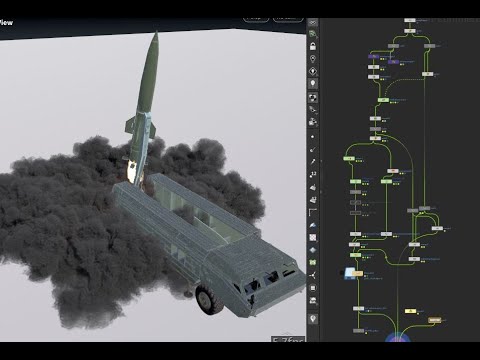Screen dimensions: 480x360
Task: Select the topmost node in the network graph
Action: (x=410, y=20)
